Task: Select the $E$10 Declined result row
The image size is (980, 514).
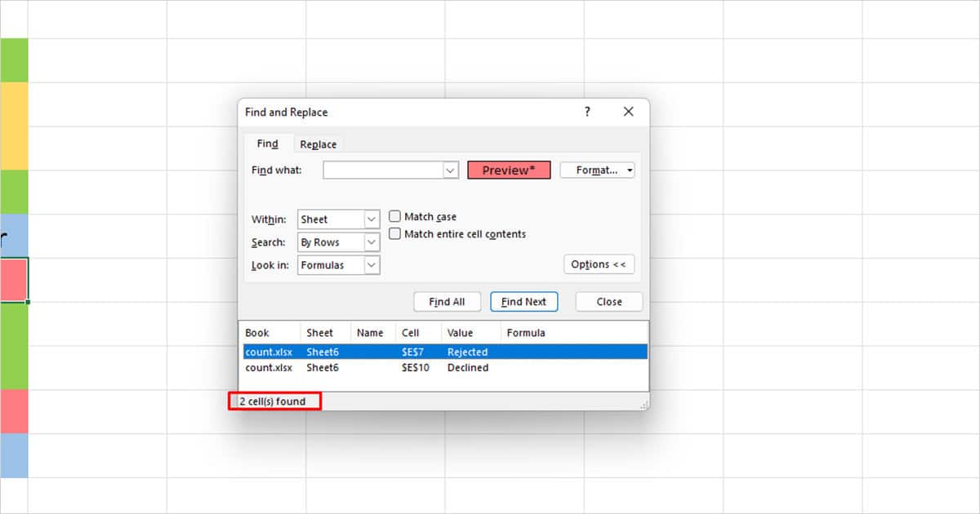Action: (408, 367)
